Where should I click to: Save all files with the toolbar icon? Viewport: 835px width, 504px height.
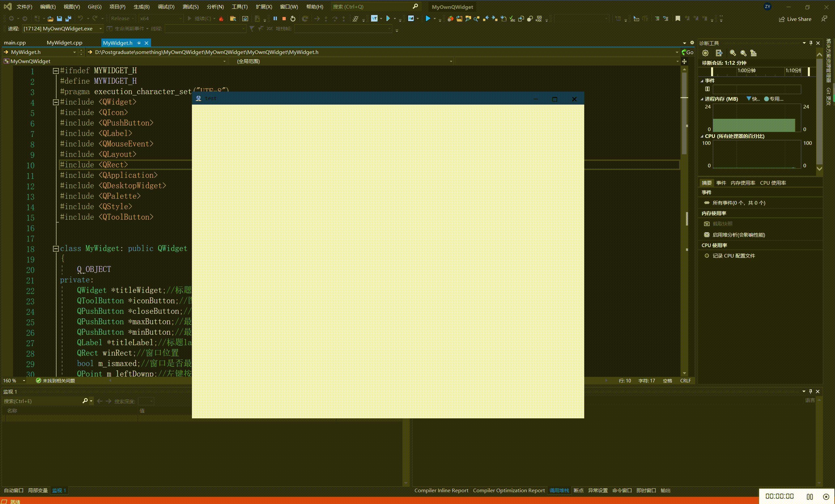point(68,19)
